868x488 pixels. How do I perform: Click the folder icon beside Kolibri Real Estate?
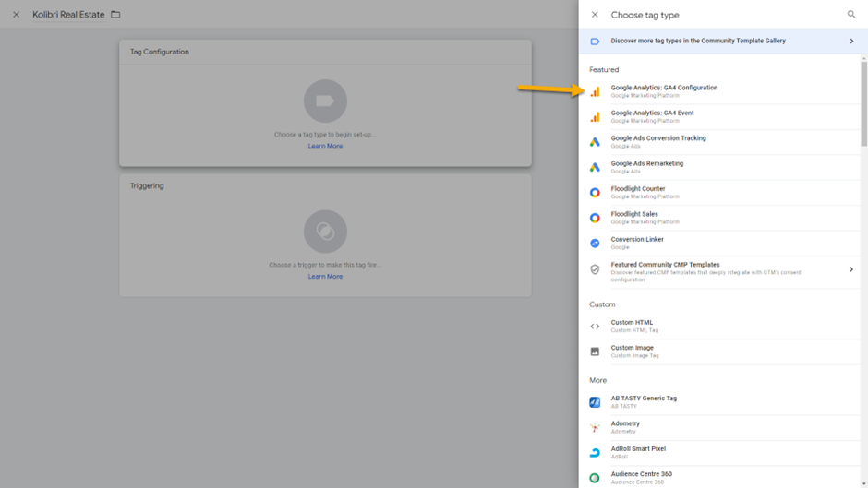point(115,15)
